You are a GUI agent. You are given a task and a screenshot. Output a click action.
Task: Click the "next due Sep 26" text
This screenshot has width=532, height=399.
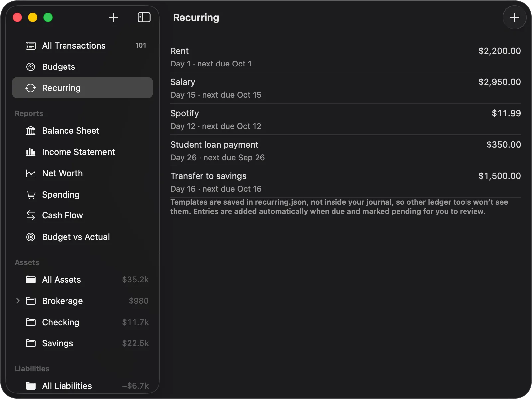tap(234, 158)
